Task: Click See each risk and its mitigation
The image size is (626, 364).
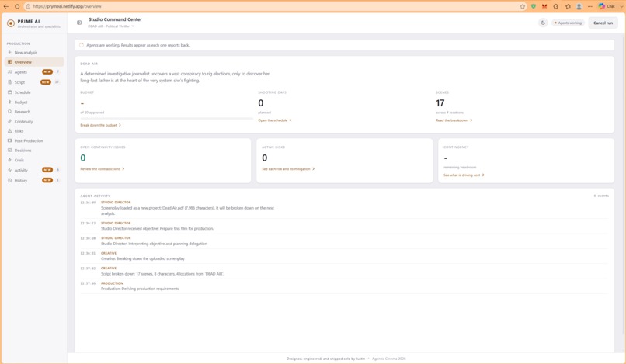Action: coord(288,169)
